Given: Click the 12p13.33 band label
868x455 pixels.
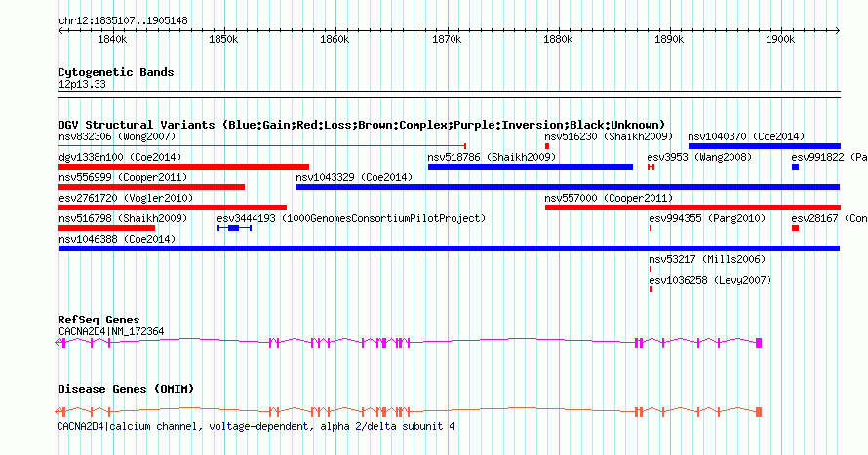Looking at the screenshot, I should [82, 84].
